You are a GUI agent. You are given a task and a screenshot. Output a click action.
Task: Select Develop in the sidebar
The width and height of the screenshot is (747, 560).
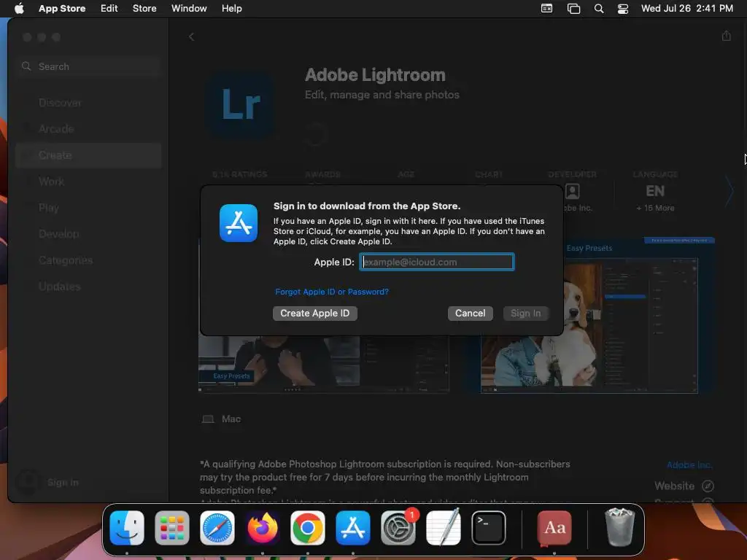[88, 234]
